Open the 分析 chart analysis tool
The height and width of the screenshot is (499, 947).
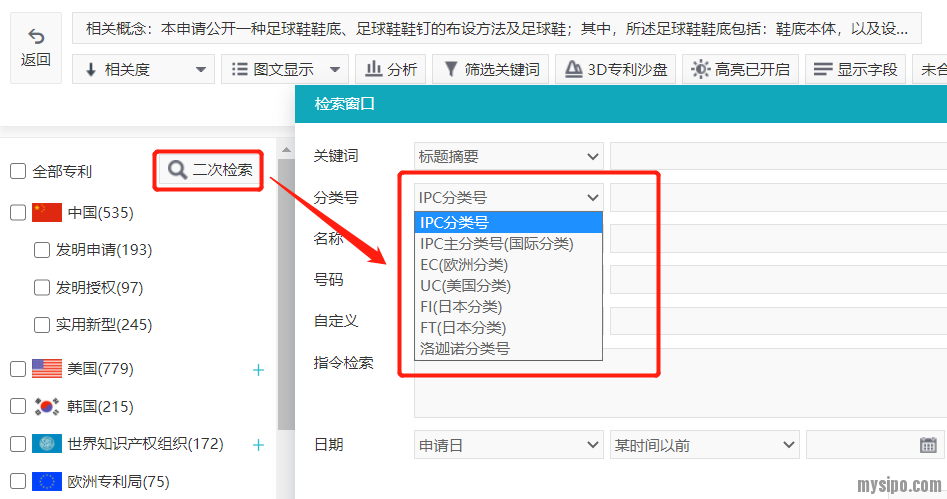[x=391, y=70]
